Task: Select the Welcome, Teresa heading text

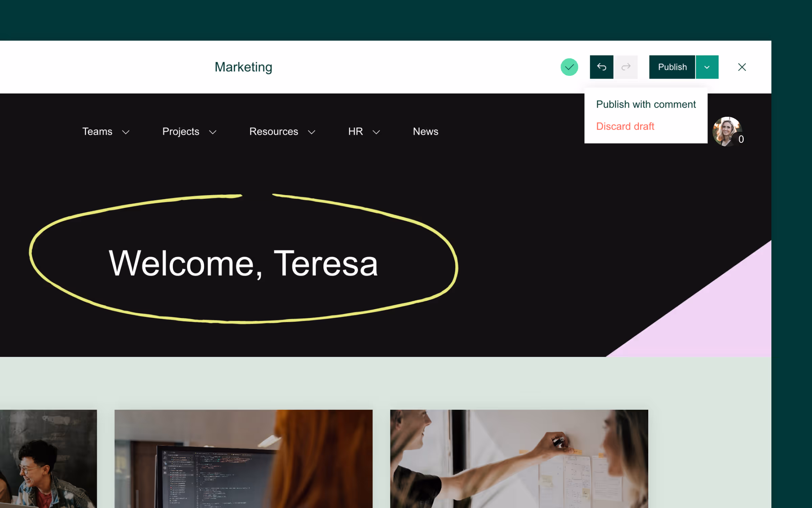Action: tap(243, 263)
